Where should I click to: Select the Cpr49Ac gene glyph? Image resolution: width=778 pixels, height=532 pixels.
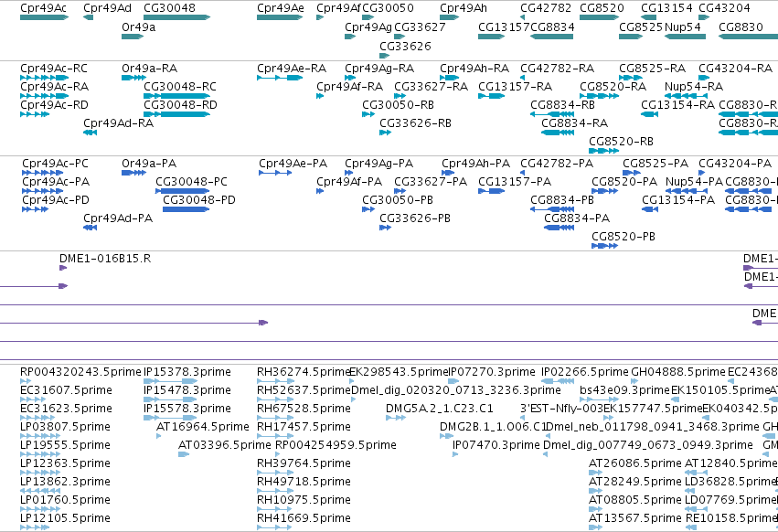[x=44, y=17]
